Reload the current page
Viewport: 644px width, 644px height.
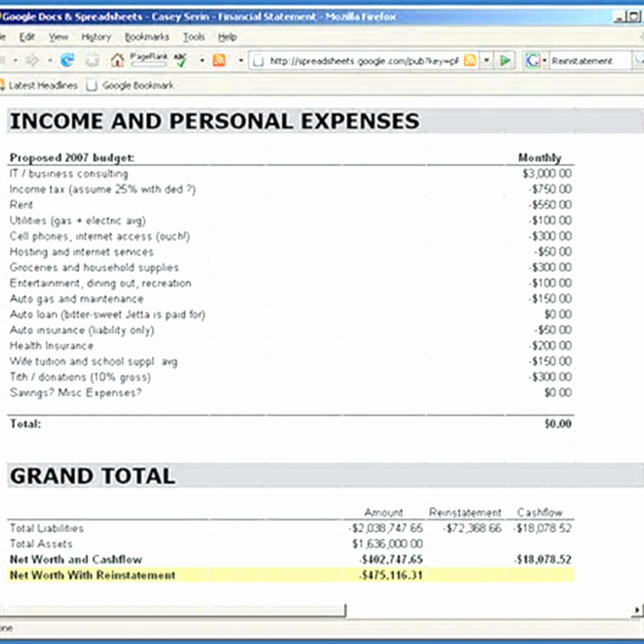coord(66,59)
